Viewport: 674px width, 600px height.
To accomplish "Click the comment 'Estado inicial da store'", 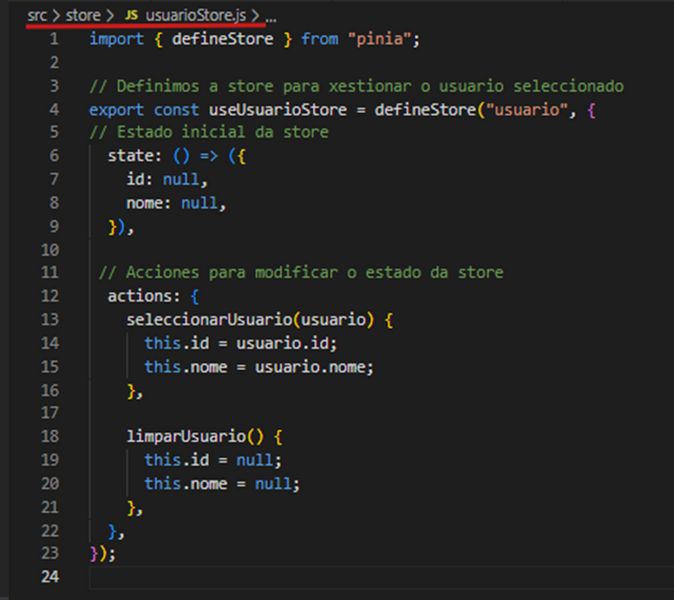I will 209,132.
